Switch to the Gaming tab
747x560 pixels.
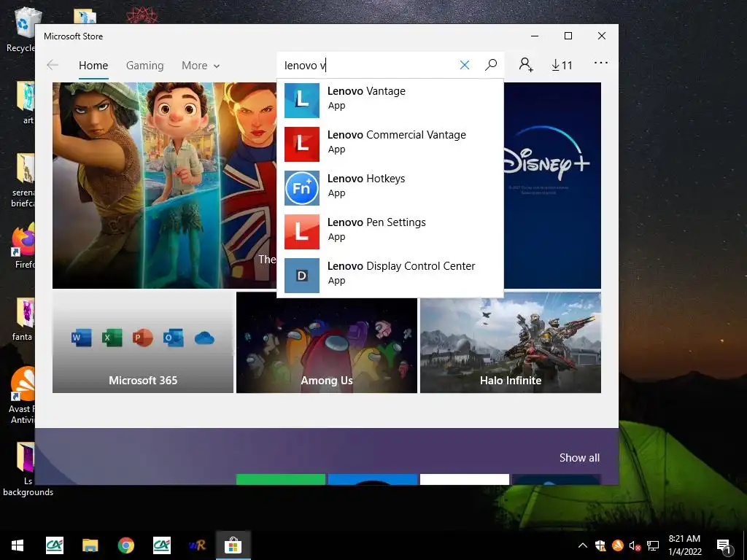tap(145, 65)
